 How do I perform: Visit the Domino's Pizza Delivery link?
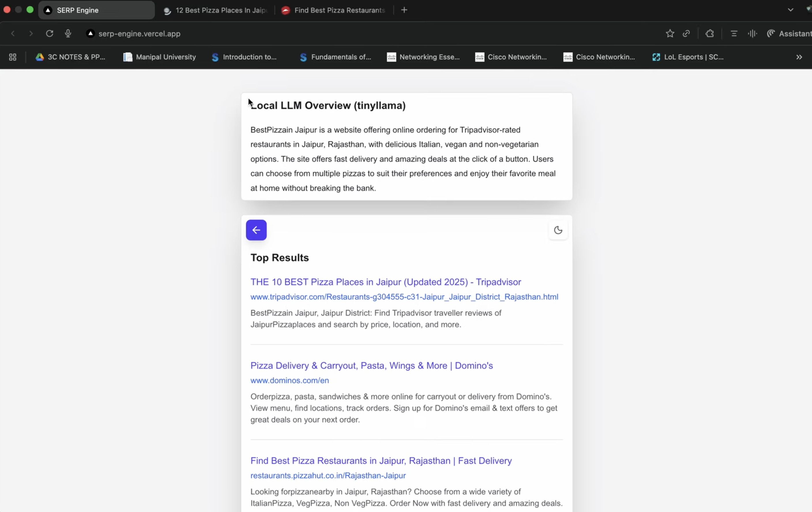pos(371,365)
